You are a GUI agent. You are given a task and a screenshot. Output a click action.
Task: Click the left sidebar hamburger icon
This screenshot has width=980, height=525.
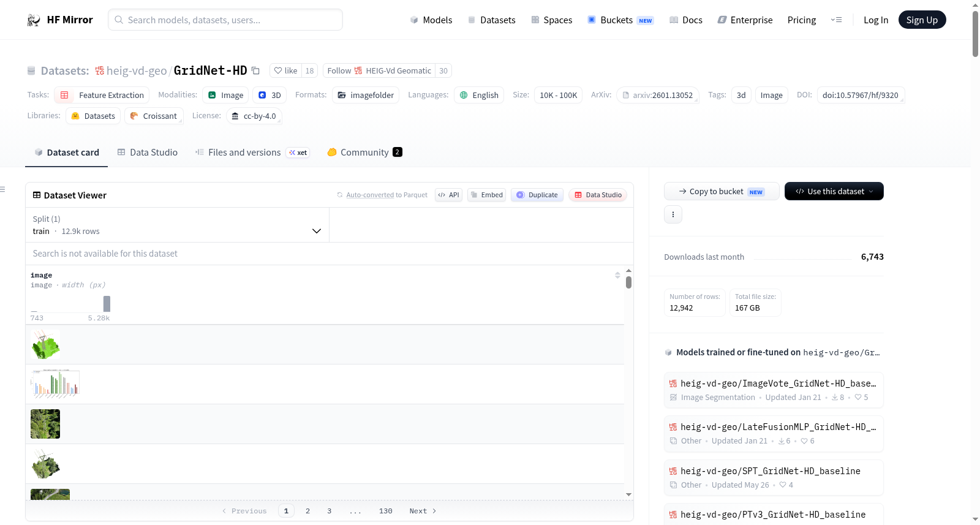(x=2, y=189)
